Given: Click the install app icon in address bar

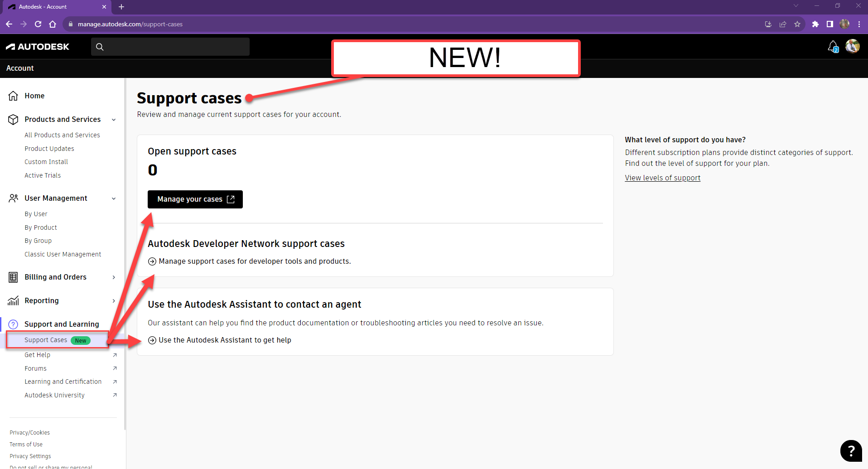Looking at the screenshot, I should tap(768, 24).
